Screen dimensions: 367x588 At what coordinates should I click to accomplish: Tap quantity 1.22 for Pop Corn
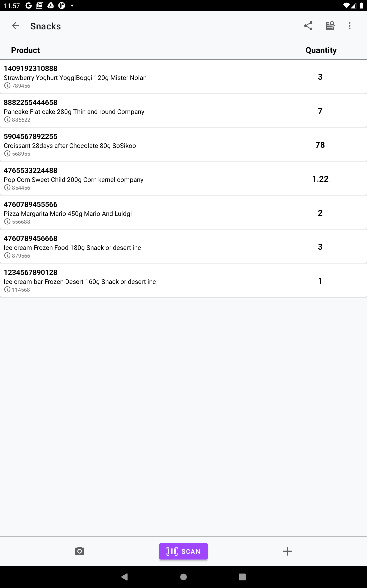point(320,179)
